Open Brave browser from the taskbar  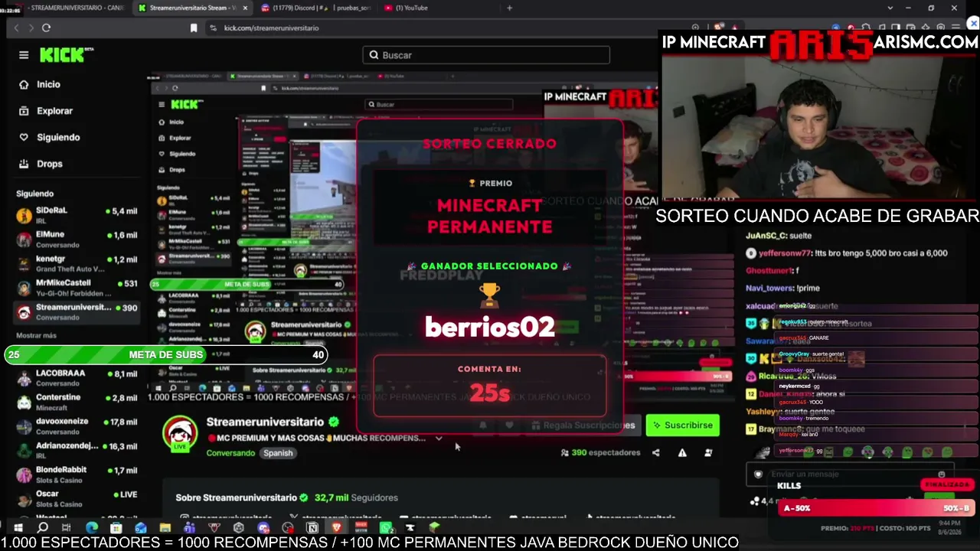coord(336,527)
